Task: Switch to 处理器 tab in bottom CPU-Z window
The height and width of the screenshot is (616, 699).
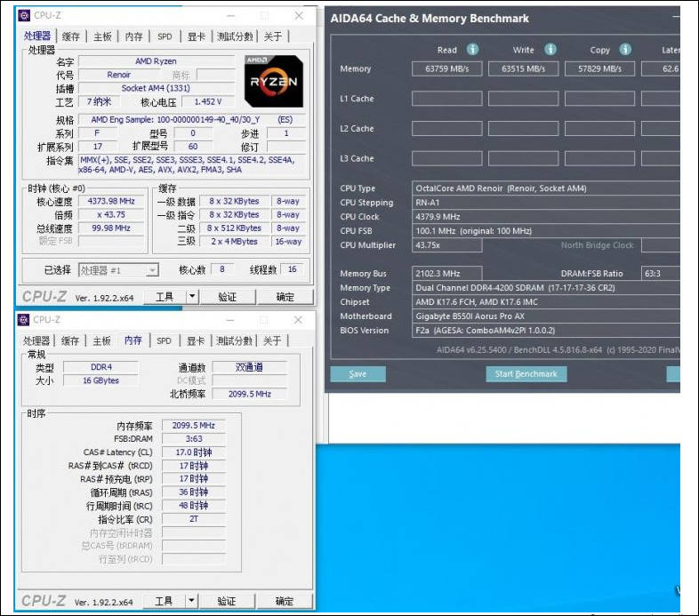Action: (x=36, y=341)
